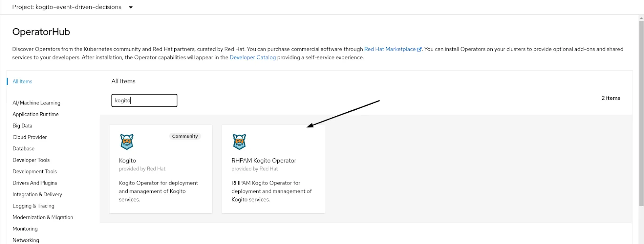
Task: Select the Developer Tools category
Action: tap(31, 160)
